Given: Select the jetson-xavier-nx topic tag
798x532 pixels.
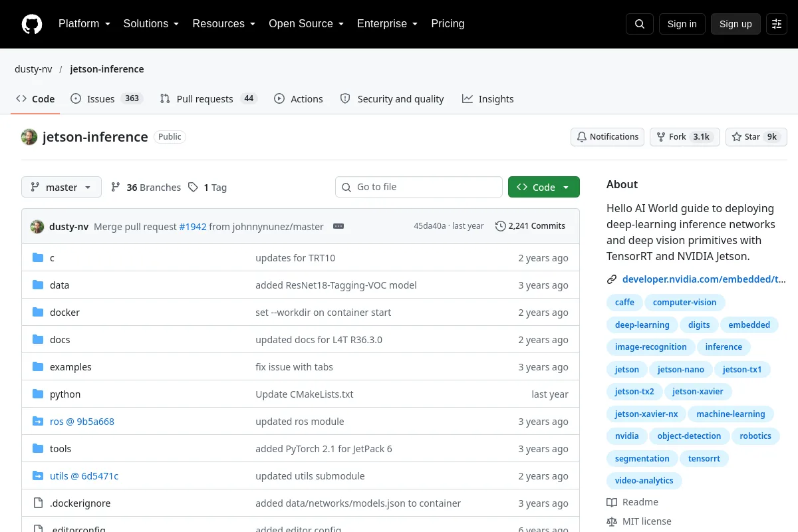Looking at the screenshot, I should 646,414.
